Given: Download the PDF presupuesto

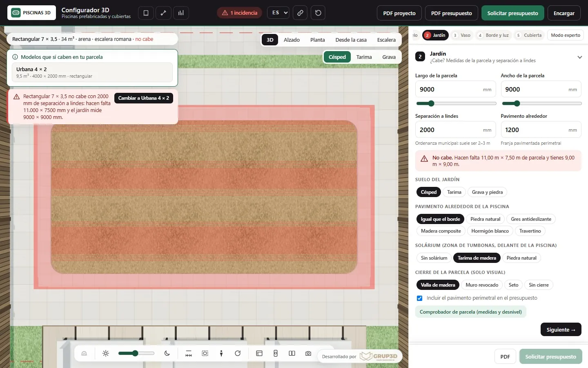Looking at the screenshot, I should (451, 13).
